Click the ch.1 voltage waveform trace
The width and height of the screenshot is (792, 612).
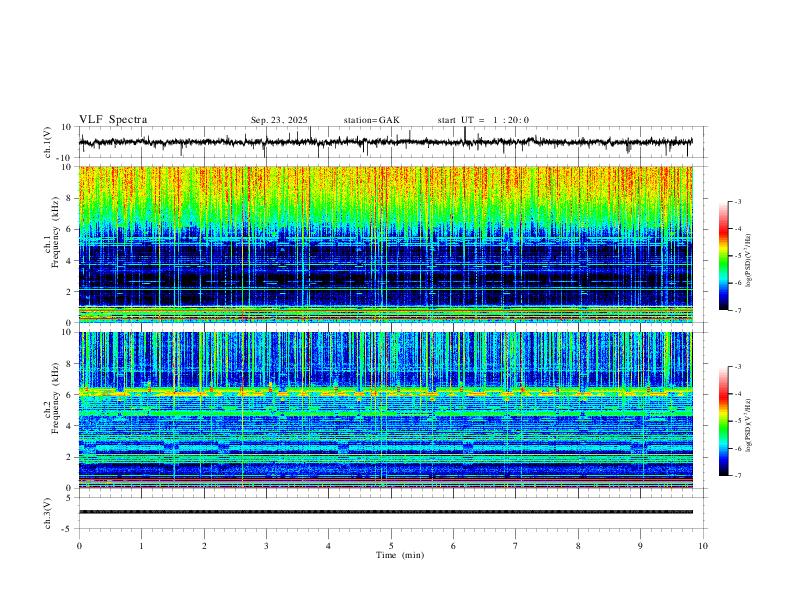(385, 142)
